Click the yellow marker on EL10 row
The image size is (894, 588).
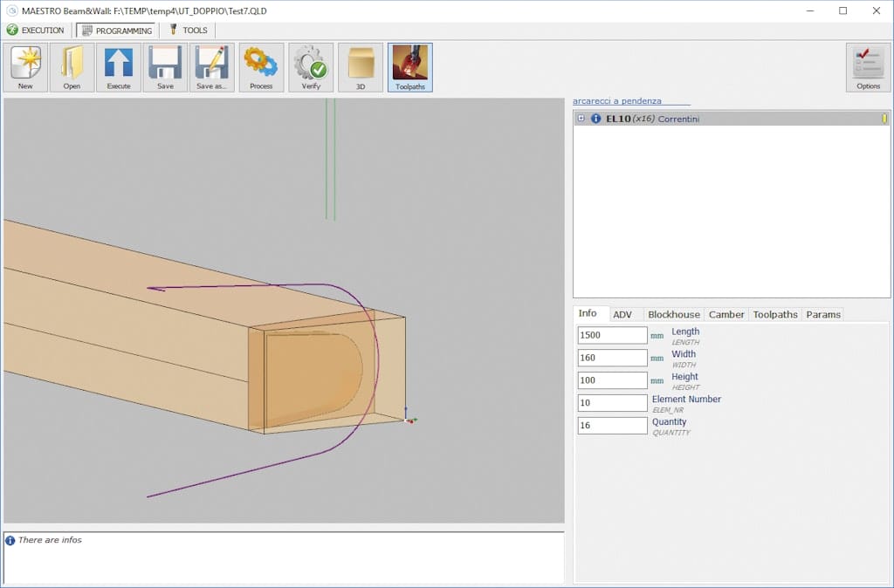pyautogui.click(x=884, y=119)
